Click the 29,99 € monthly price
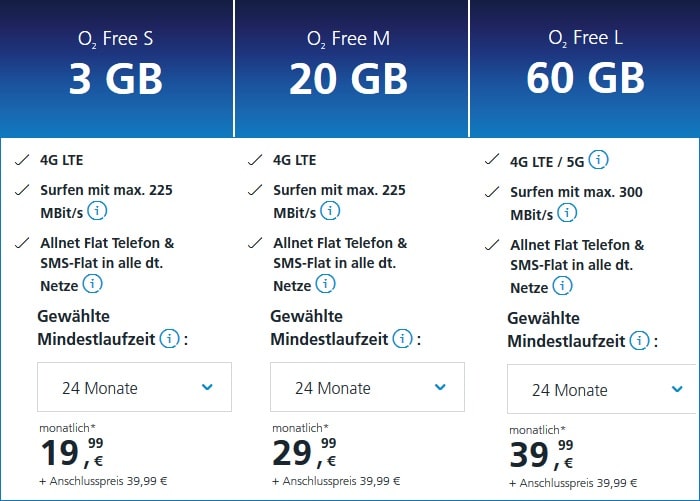Image resolution: width=700 pixels, height=501 pixels. coord(304,453)
